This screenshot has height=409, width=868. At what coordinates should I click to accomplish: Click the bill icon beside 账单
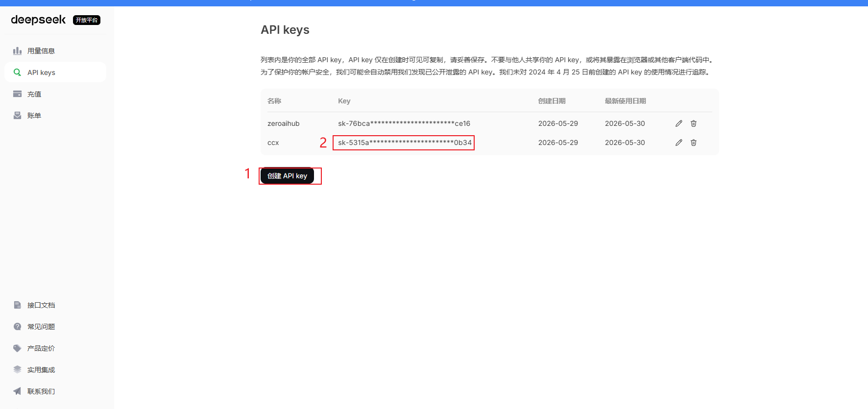(17, 116)
